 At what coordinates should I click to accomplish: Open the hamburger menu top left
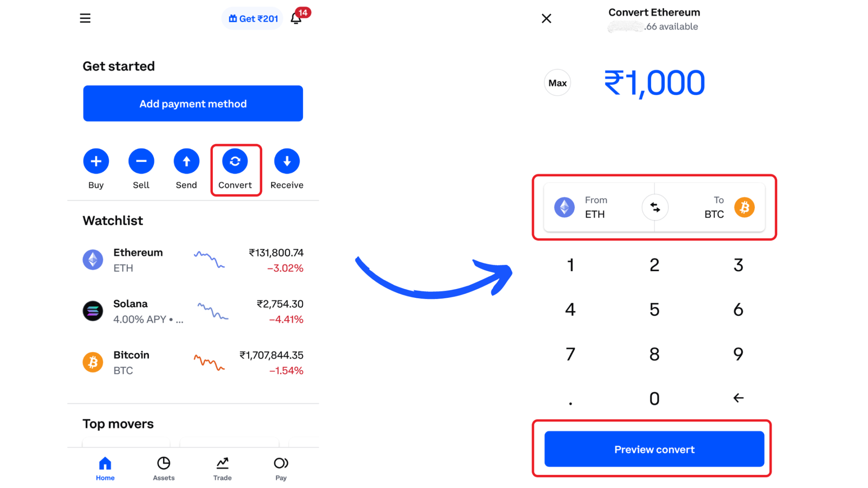(x=85, y=18)
